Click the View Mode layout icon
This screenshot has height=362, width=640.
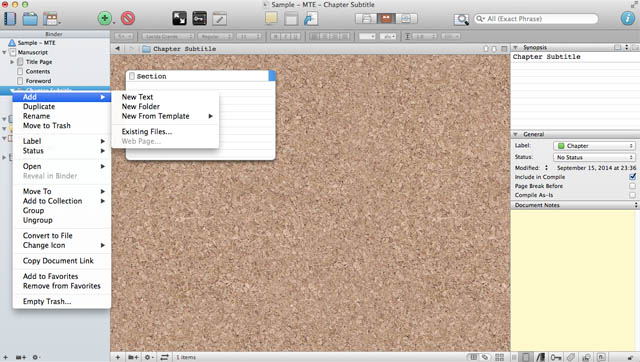(51, 18)
